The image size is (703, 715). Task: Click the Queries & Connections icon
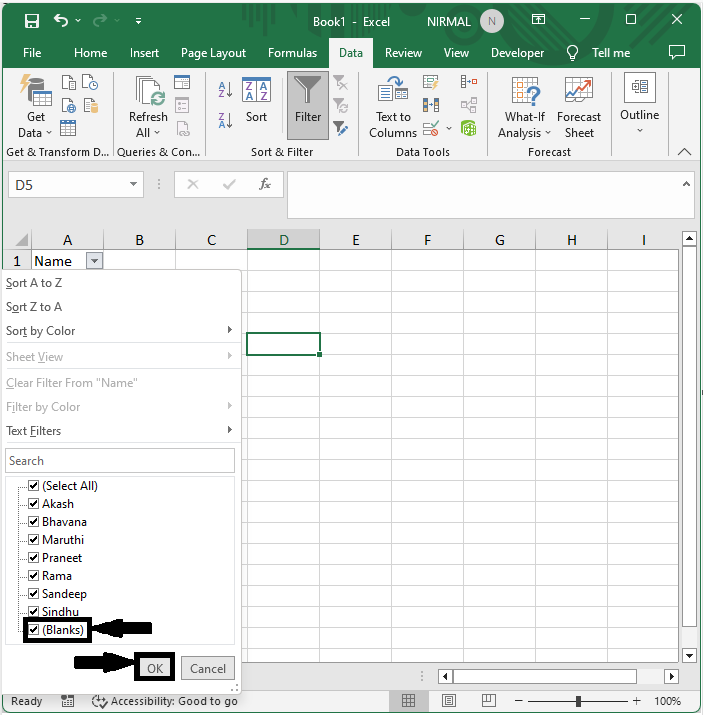pos(182,82)
